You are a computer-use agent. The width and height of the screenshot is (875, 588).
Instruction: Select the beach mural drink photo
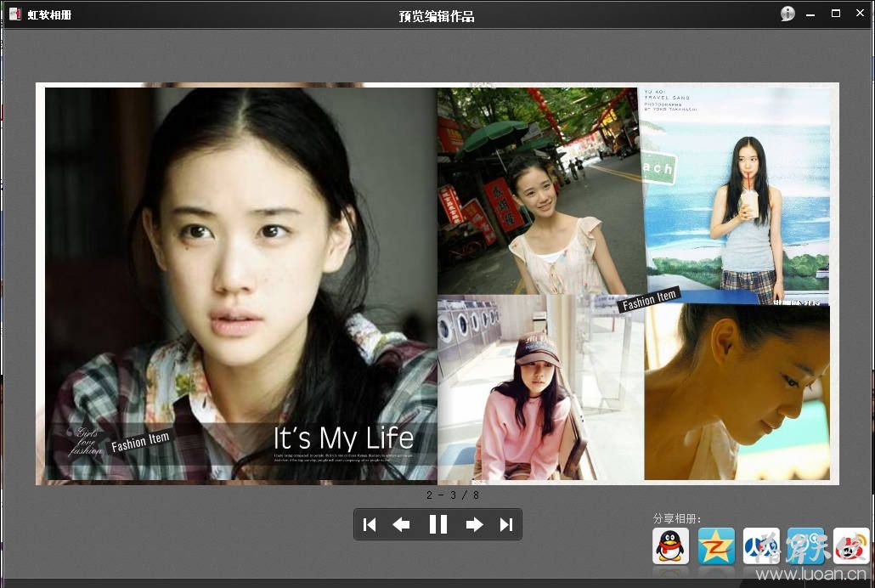point(737,195)
